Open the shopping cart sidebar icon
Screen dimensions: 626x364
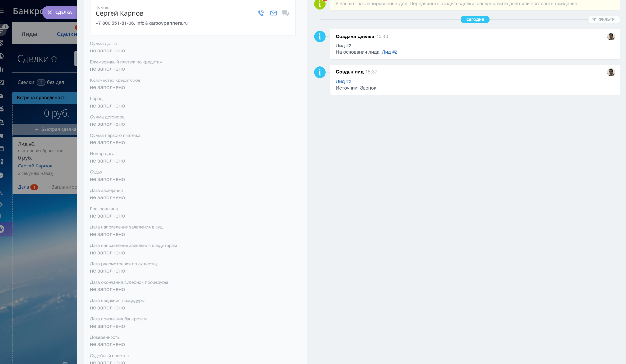(x=2, y=136)
